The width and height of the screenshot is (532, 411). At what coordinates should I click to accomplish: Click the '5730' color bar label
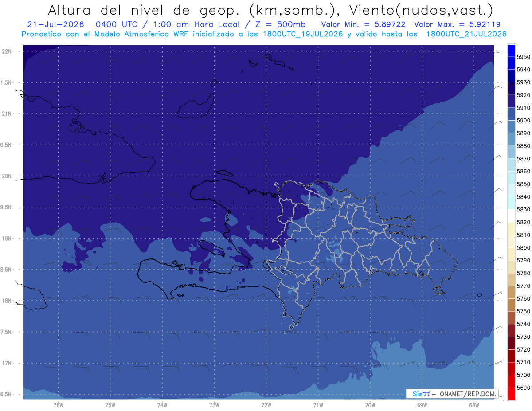(523, 337)
